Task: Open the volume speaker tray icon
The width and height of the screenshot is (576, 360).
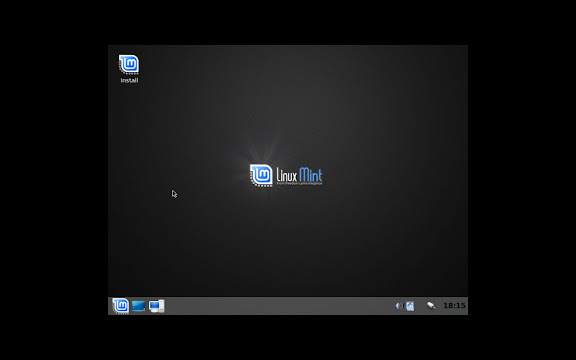Action: coord(399,306)
